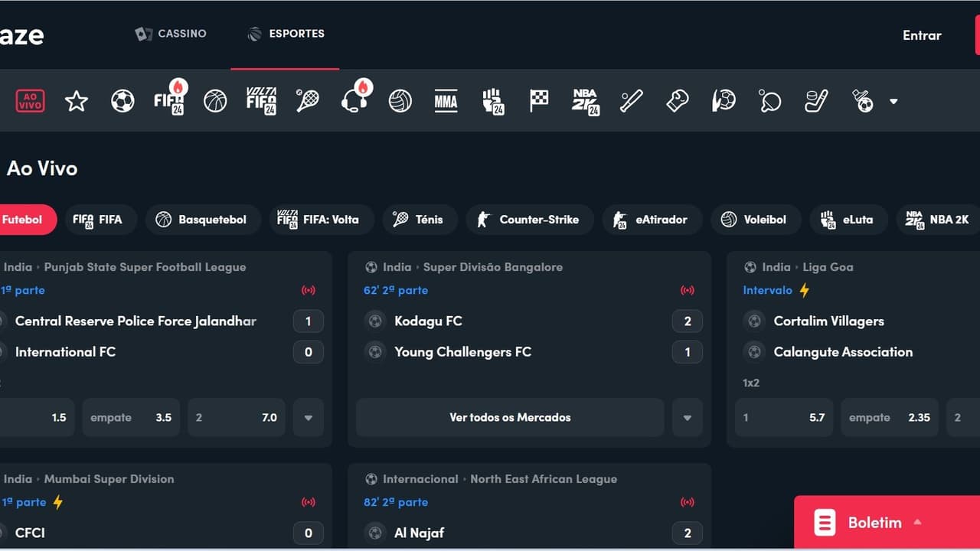Select the handball sport icon
The width and height of the screenshot is (980, 551).
(x=724, y=101)
